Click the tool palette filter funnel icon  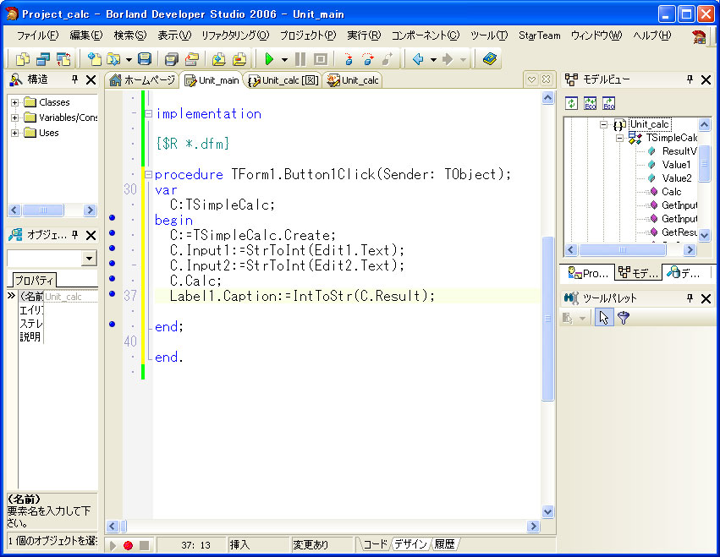tap(623, 317)
